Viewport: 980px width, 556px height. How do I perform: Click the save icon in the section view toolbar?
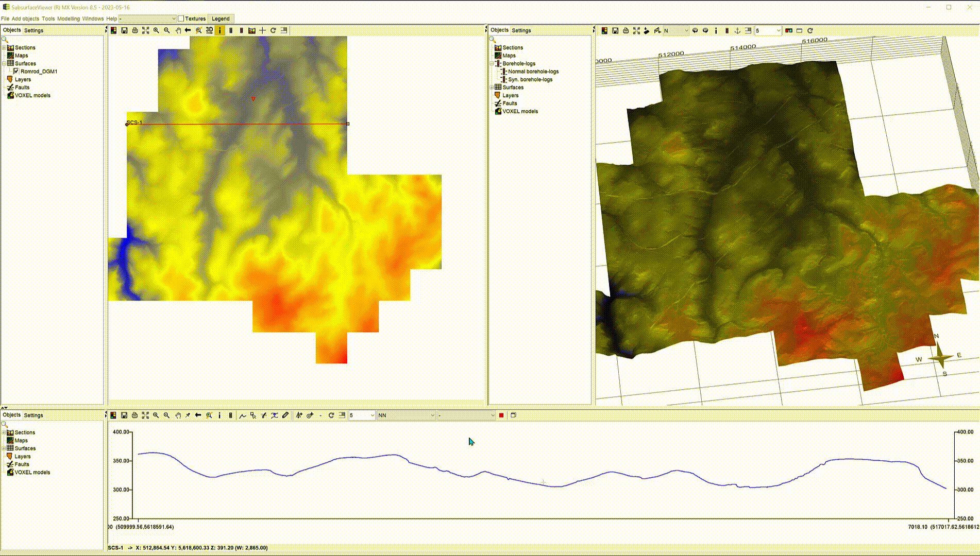pyautogui.click(x=123, y=415)
